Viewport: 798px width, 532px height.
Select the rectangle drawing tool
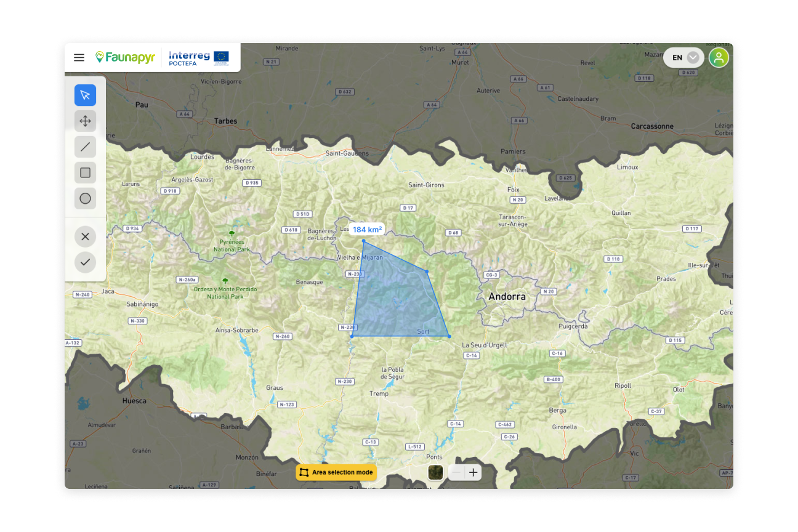[85, 172]
